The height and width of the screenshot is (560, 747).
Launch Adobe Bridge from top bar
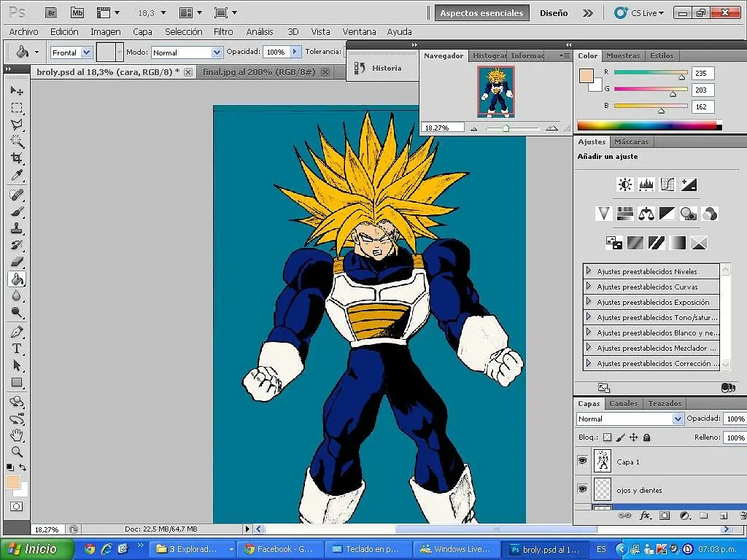(51, 13)
